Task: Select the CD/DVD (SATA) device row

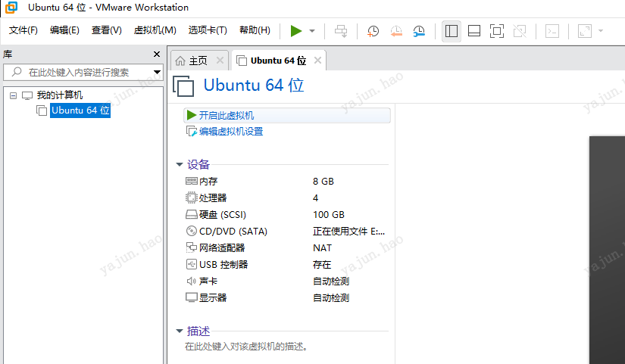Action: click(286, 232)
